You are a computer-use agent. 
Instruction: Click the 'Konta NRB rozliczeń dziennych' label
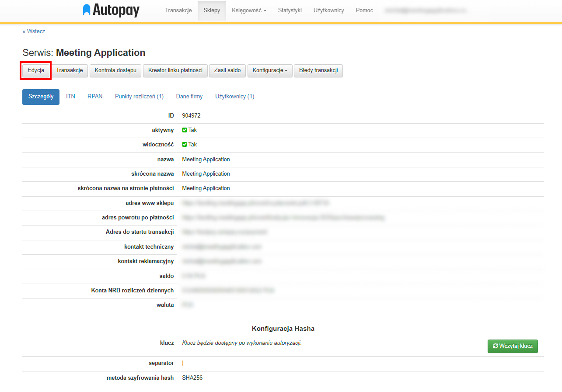pyautogui.click(x=133, y=290)
